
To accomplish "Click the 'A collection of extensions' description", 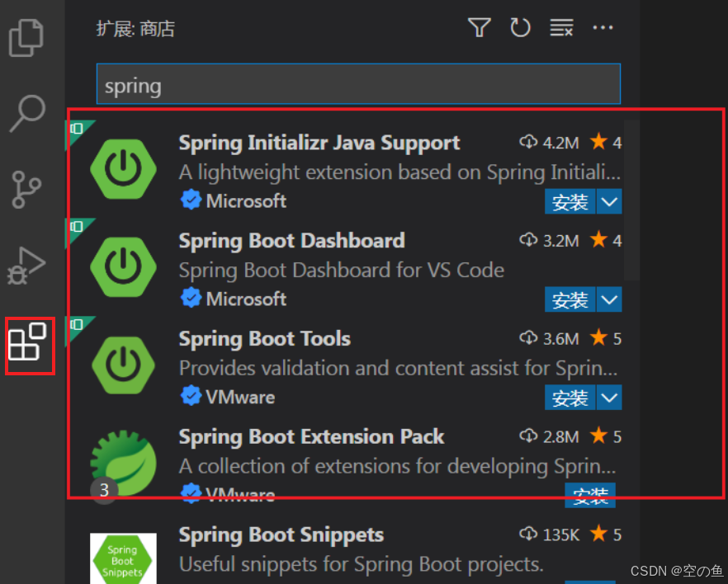I will pos(398,467).
